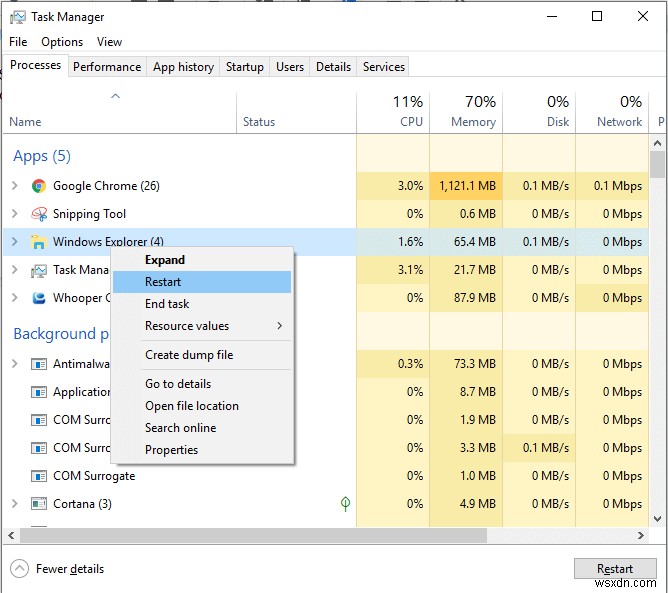Switch to the Users tab
The height and width of the screenshot is (593, 668).
[x=290, y=67]
